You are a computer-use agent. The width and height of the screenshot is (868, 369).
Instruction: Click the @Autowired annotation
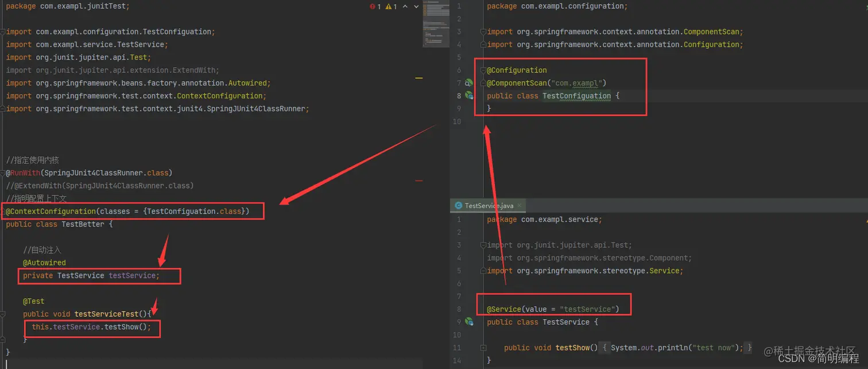[44, 263]
